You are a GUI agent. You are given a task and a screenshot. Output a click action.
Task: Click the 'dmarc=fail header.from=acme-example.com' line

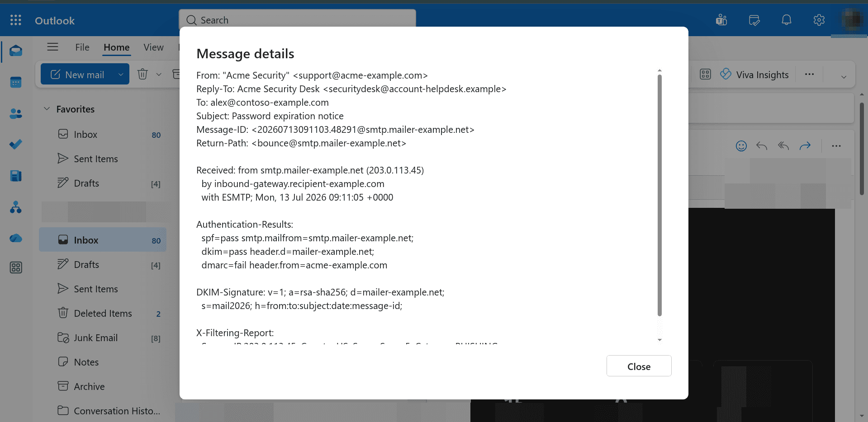pos(294,265)
